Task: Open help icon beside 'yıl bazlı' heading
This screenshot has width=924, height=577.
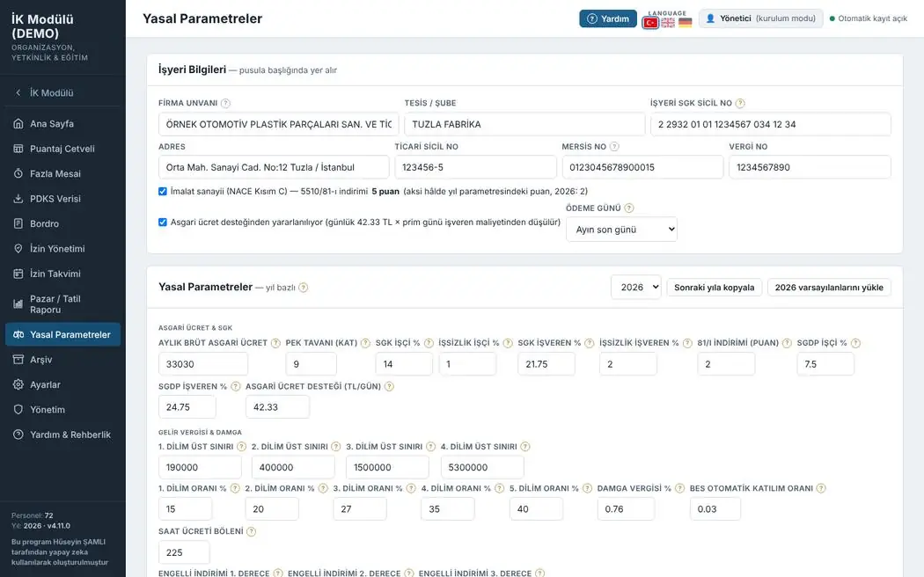Action: pyautogui.click(x=304, y=288)
